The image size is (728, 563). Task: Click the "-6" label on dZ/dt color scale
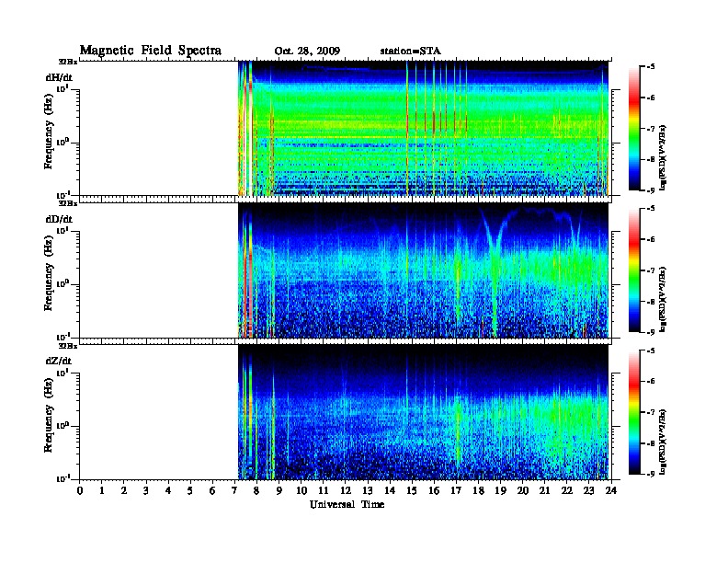pyautogui.click(x=651, y=382)
